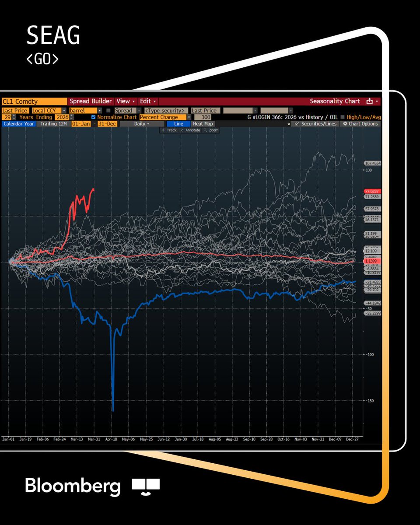
Task: Open the Daily frequency dropdown
Action: pyautogui.click(x=142, y=124)
